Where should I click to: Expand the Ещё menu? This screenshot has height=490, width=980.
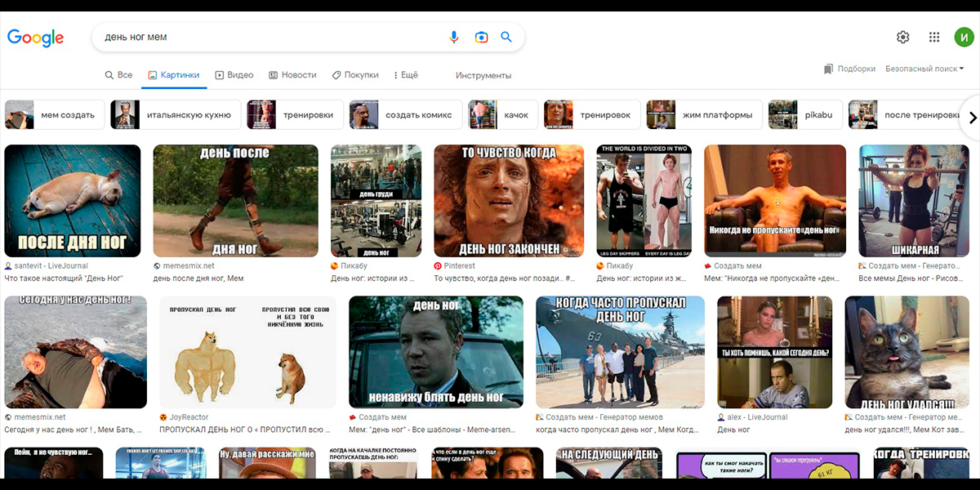pyautogui.click(x=405, y=75)
